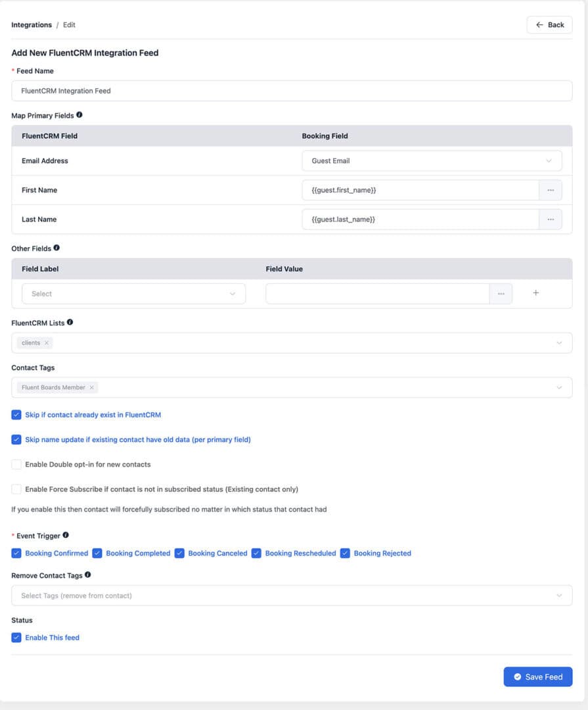The width and height of the screenshot is (588, 710).
Task: Click the Save Feed button
Action: coord(538,676)
